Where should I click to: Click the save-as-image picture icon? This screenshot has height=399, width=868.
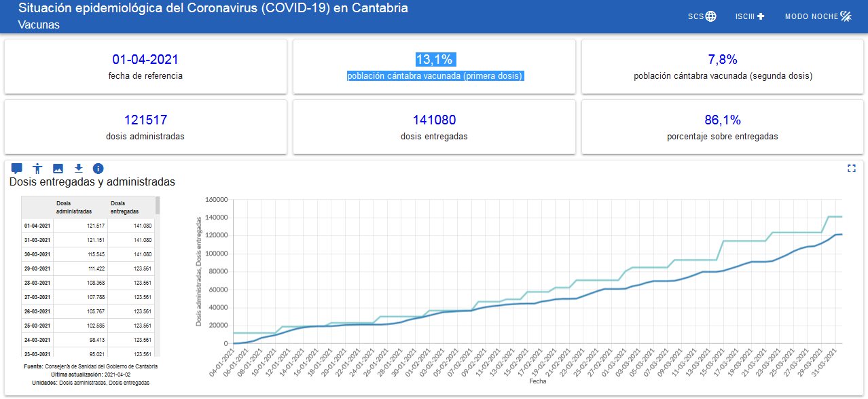tap(58, 168)
